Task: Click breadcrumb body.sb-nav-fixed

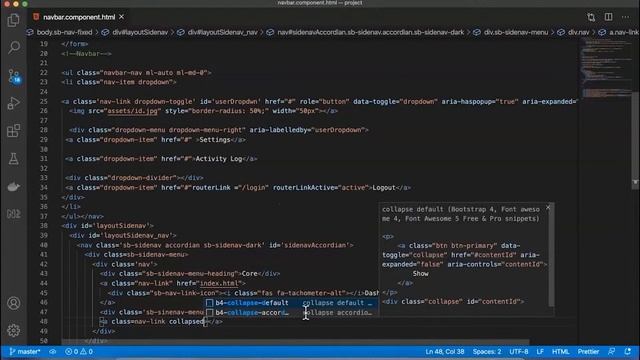Action: click(x=64, y=32)
